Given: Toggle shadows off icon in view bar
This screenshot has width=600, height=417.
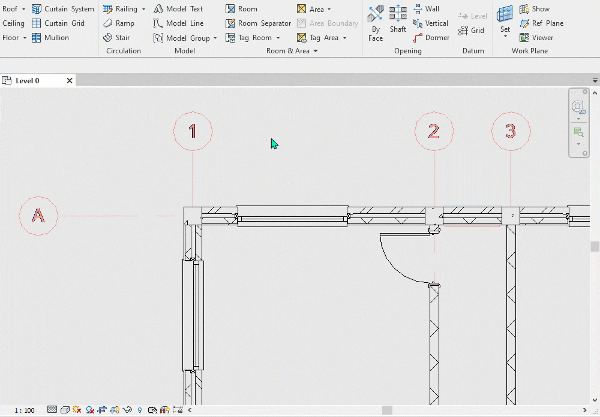Looking at the screenshot, I should click(x=90, y=410).
